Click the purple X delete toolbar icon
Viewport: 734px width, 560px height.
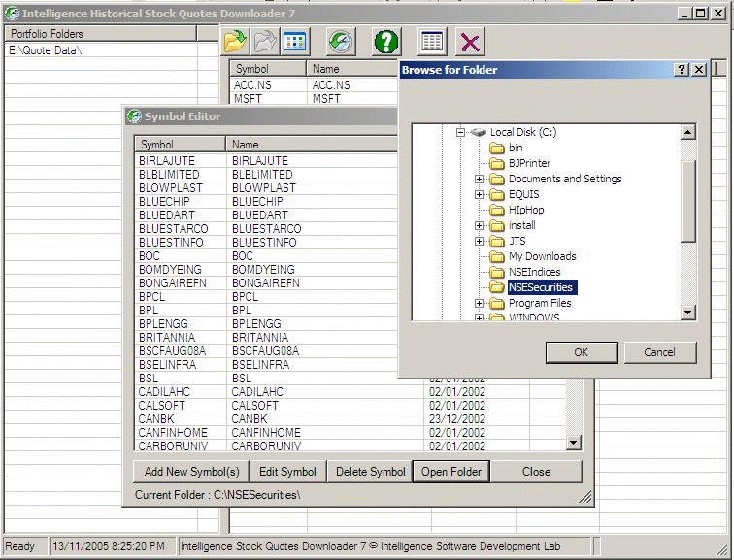pos(470,41)
